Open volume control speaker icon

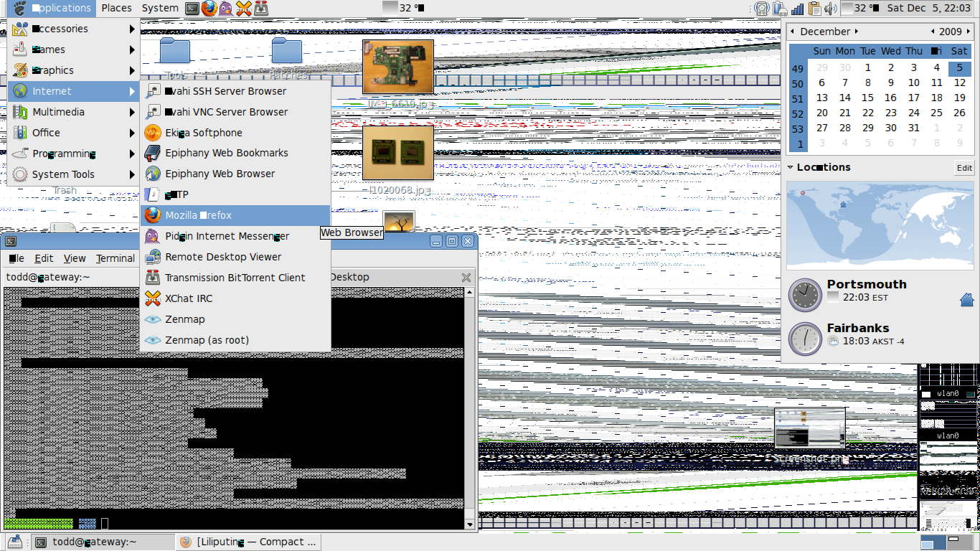point(831,9)
